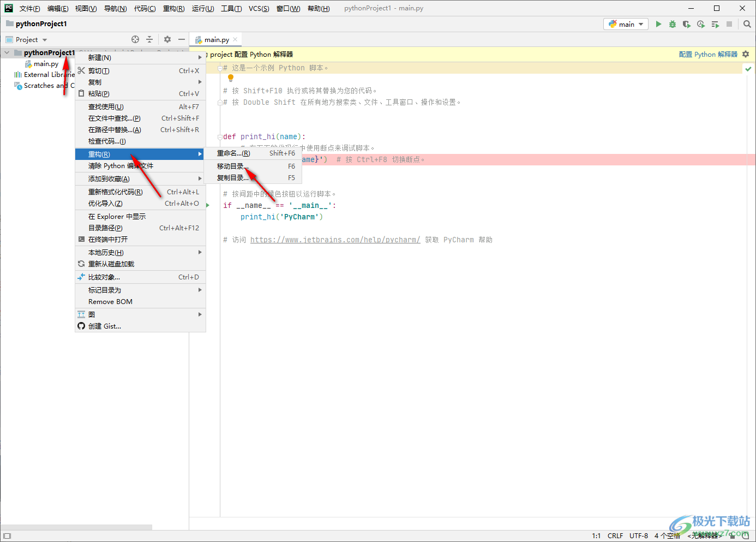
Task: Expand the 本地历史(H) submenu
Action: (140, 252)
